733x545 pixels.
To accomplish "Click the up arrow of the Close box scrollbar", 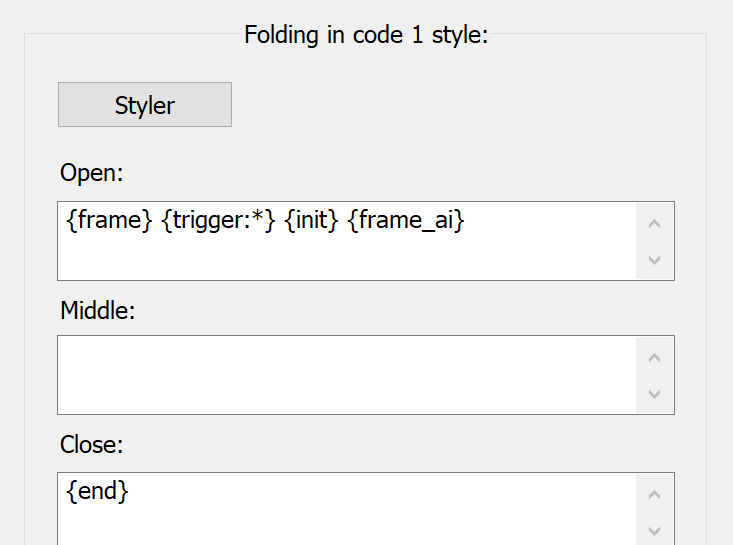I will coord(654,495).
